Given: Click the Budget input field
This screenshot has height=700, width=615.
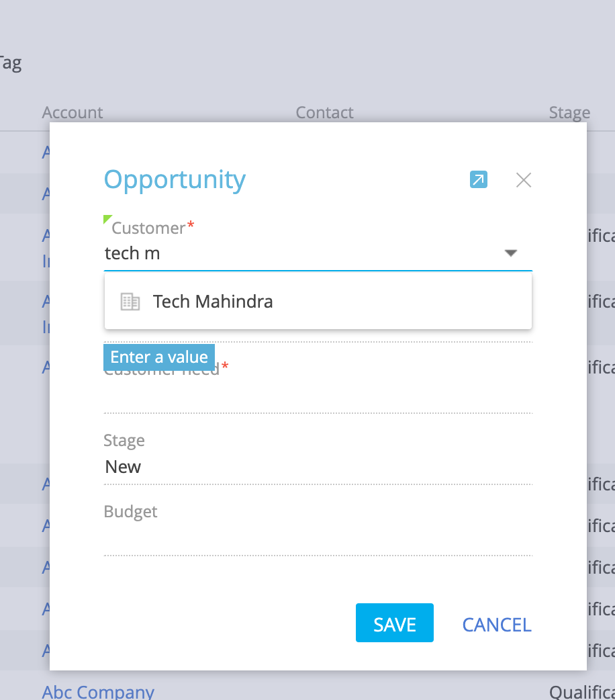Looking at the screenshot, I should click(x=318, y=538).
